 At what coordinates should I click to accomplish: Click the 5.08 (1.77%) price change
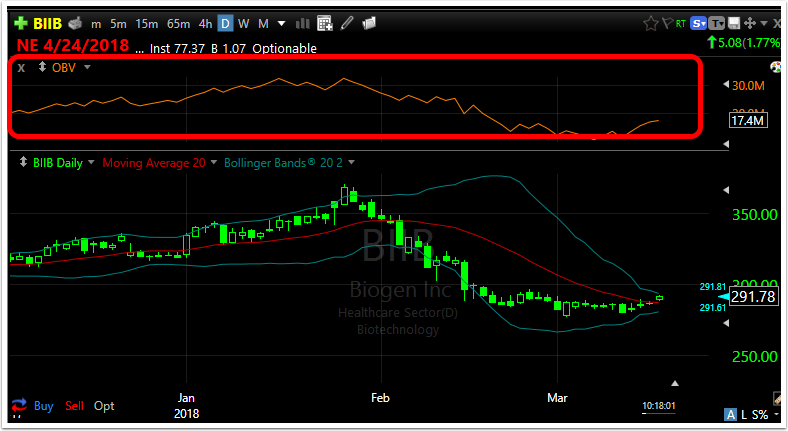(x=744, y=43)
